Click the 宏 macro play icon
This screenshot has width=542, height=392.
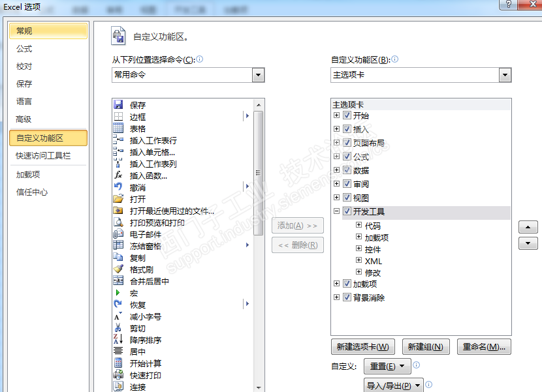pyautogui.click(x=118, y=292)
